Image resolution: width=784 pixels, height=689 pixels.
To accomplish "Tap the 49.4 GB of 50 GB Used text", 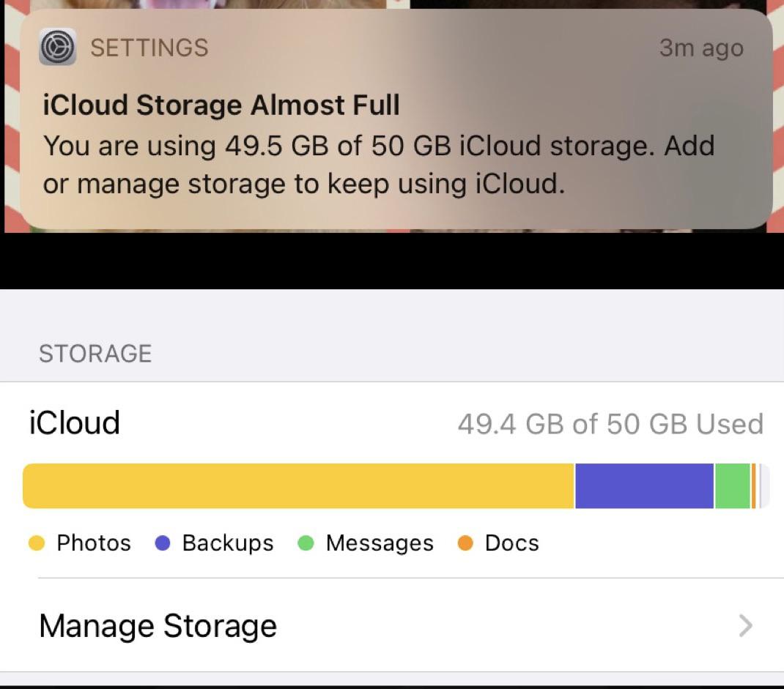I will click(610, 423).
